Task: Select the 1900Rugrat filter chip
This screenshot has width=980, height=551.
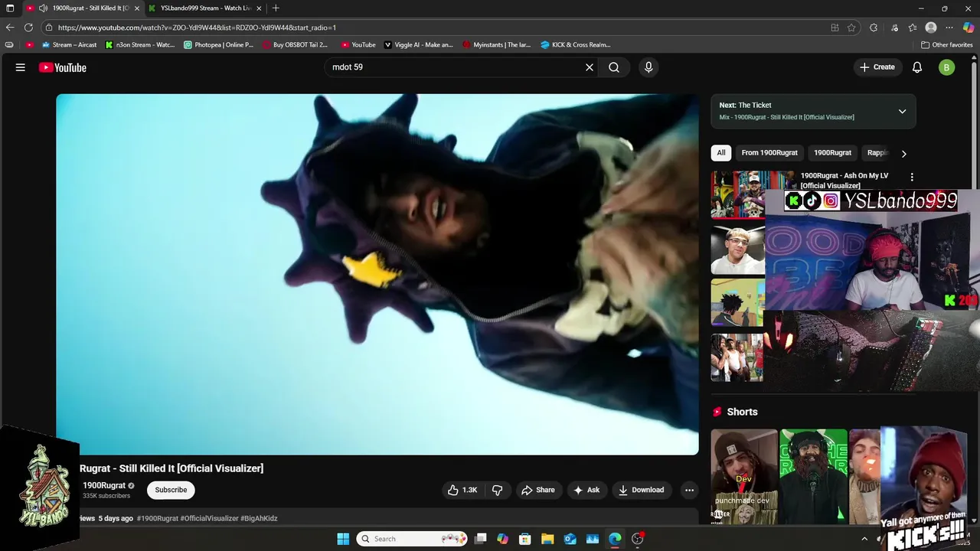Action: click(x=832, y=152)
